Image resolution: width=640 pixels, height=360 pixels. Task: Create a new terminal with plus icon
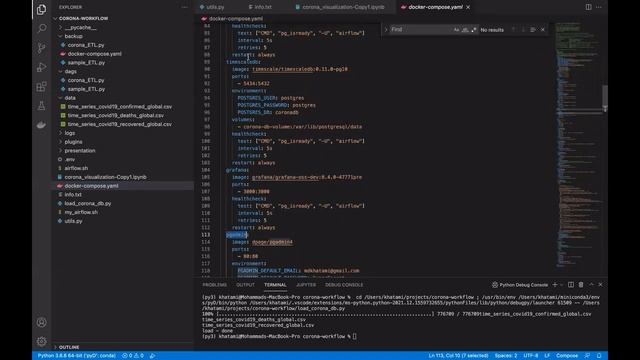(x=555, y=284)
